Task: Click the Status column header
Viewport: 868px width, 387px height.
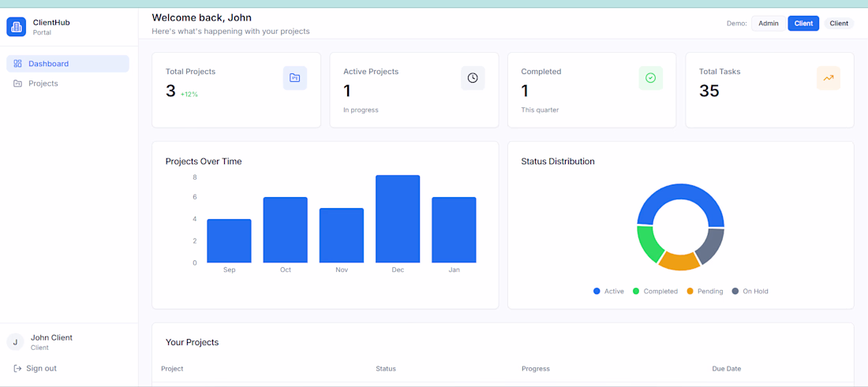Action: coord(386,369)
